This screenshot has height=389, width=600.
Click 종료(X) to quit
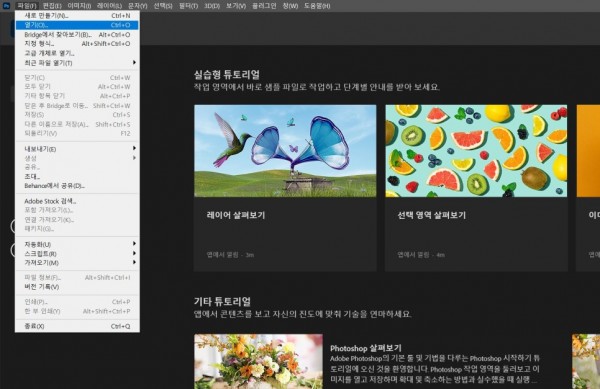[x=77, y=326]
